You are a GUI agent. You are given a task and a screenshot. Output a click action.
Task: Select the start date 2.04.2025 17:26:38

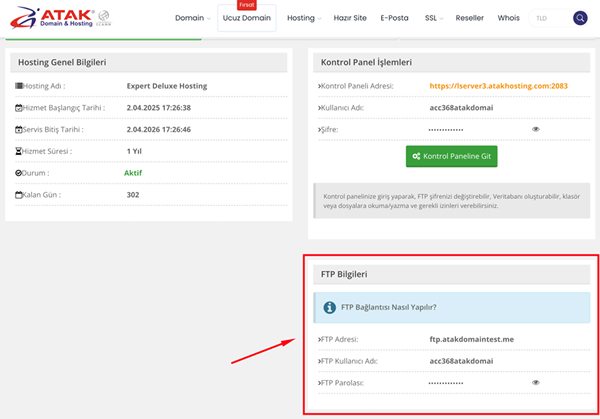(159, 108)
